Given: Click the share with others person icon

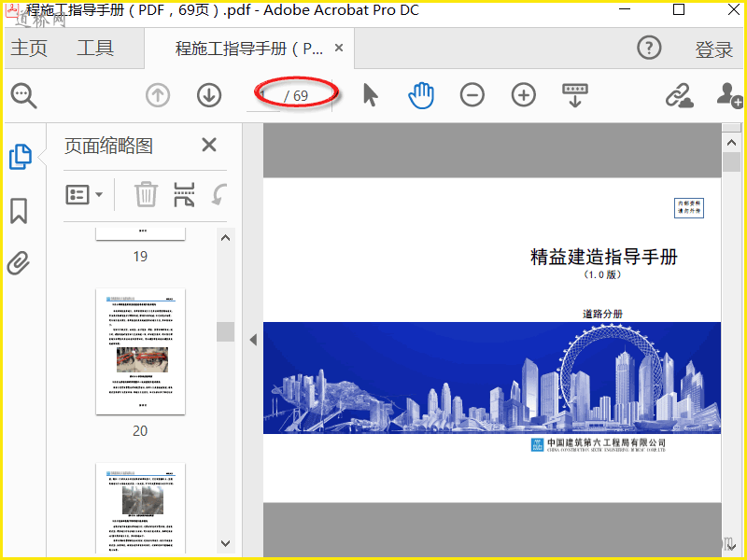Looking at the screenshot, I should [730, 95].
